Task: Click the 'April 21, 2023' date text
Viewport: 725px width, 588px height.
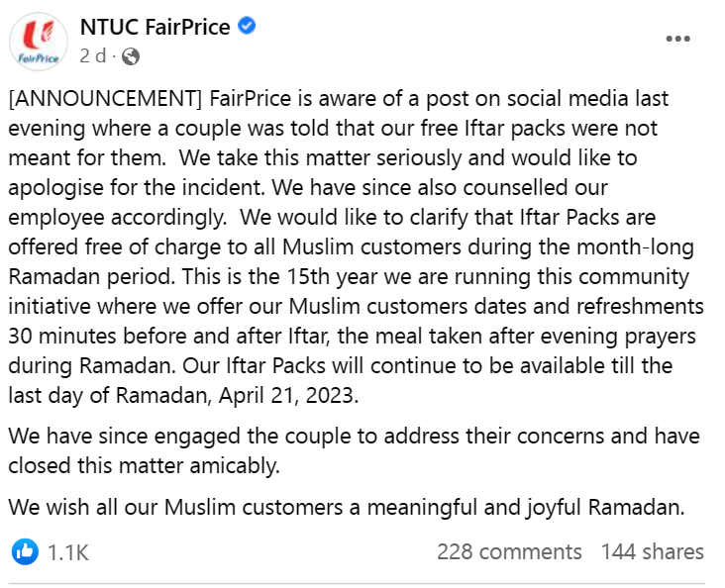Action: pyautogui.click(x=288, y=395)
